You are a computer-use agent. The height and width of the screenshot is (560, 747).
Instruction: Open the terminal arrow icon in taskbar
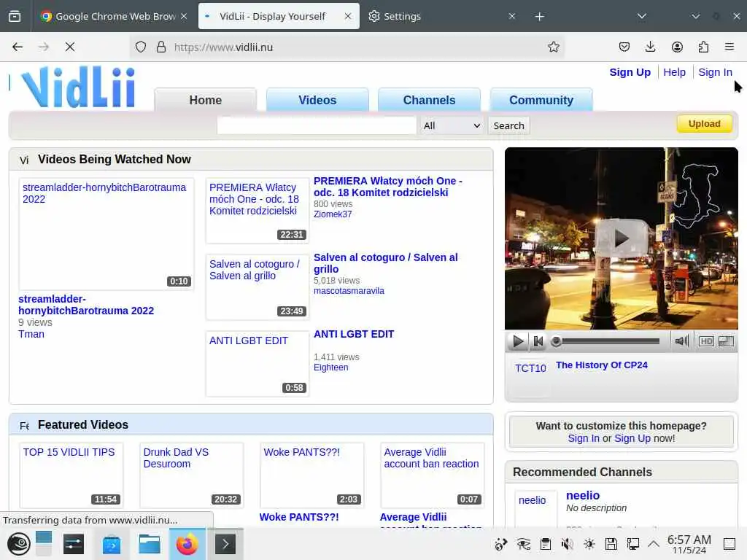click(225, 544)
